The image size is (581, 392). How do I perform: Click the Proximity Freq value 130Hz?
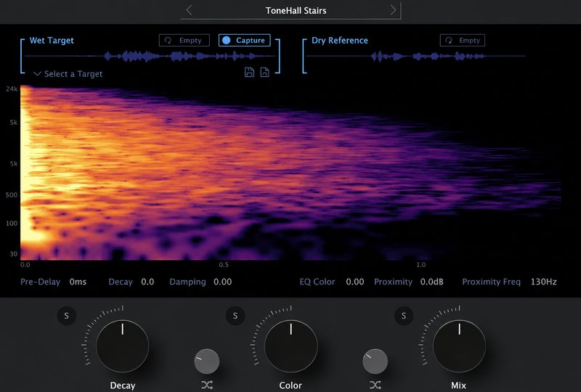[x=543, y=282]
